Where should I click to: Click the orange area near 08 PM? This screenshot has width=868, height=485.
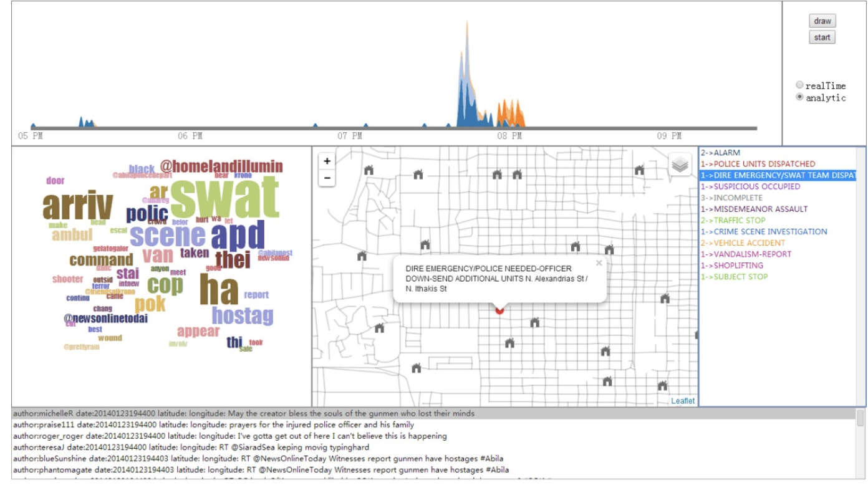point(510,115)
